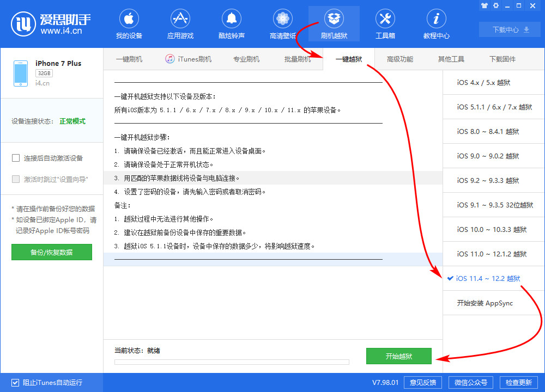Viewport: 545px width, 392px height.
Task: Click the iPhone 7 Plus device icon
Action: (21, 73)
